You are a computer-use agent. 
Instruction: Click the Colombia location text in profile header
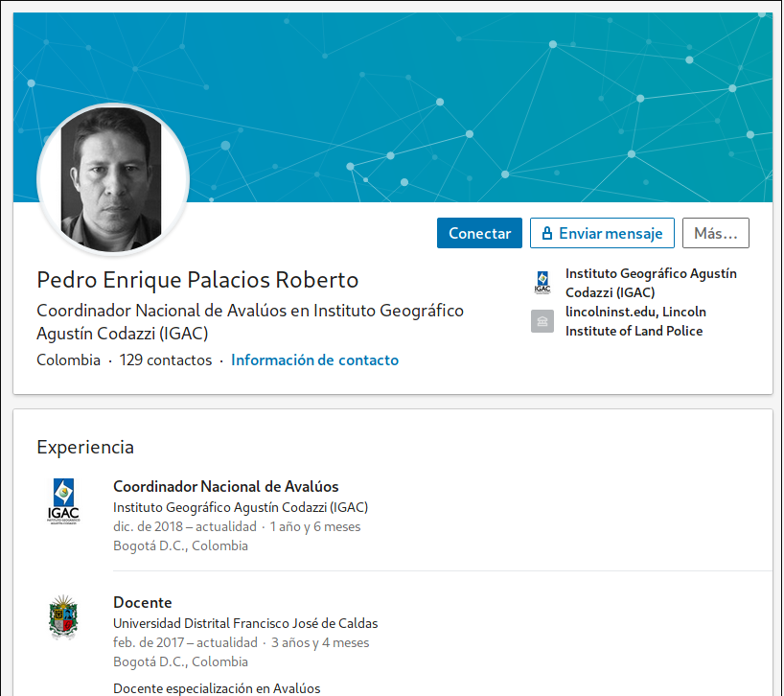(x=68, y=360)
